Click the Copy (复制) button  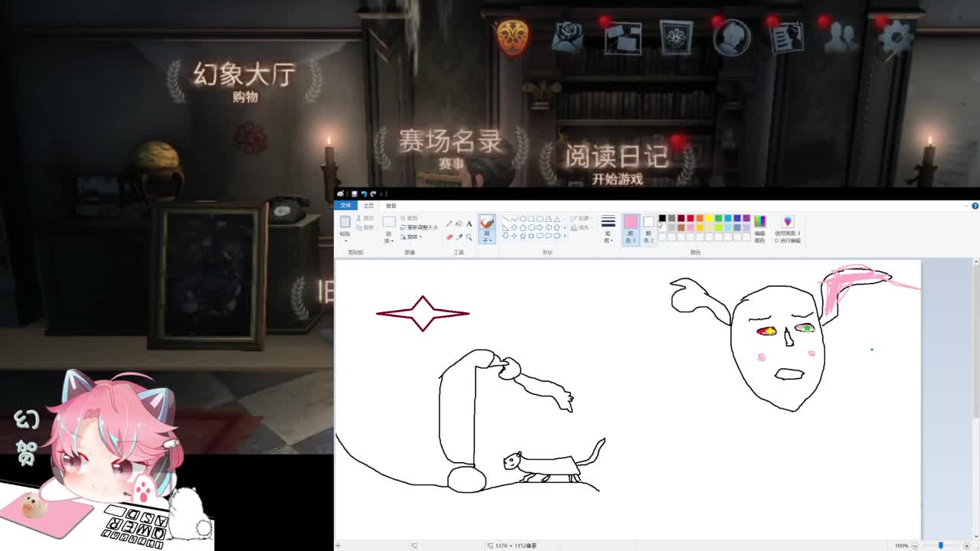366,227
